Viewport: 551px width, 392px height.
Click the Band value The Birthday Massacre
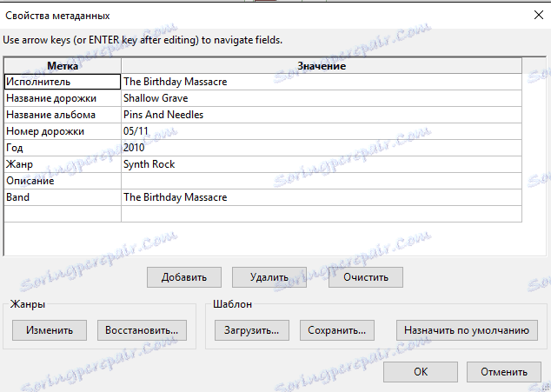(322, 197)
